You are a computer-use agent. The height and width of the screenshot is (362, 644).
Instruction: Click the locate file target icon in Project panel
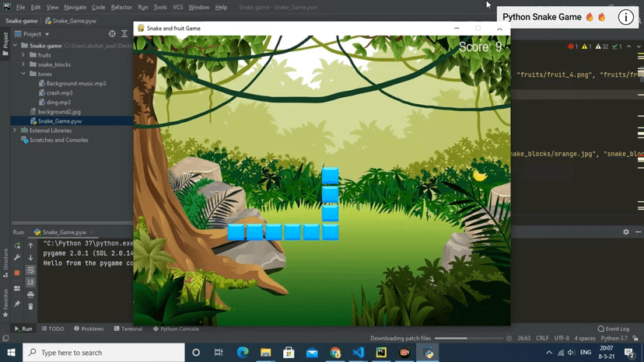[112, 34]
